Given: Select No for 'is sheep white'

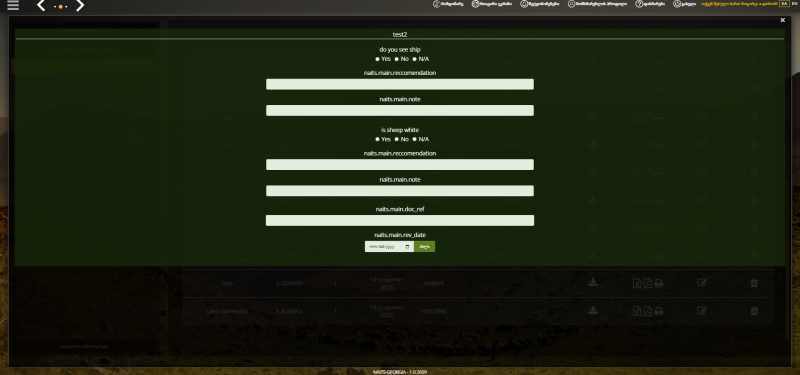Looking at the screenshot, I should (396, 139).
